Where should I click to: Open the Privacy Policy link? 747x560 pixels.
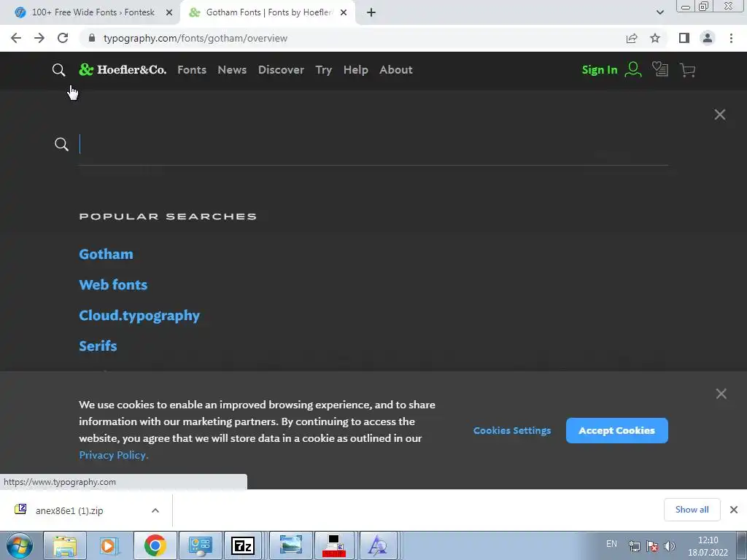coord(114,455)
